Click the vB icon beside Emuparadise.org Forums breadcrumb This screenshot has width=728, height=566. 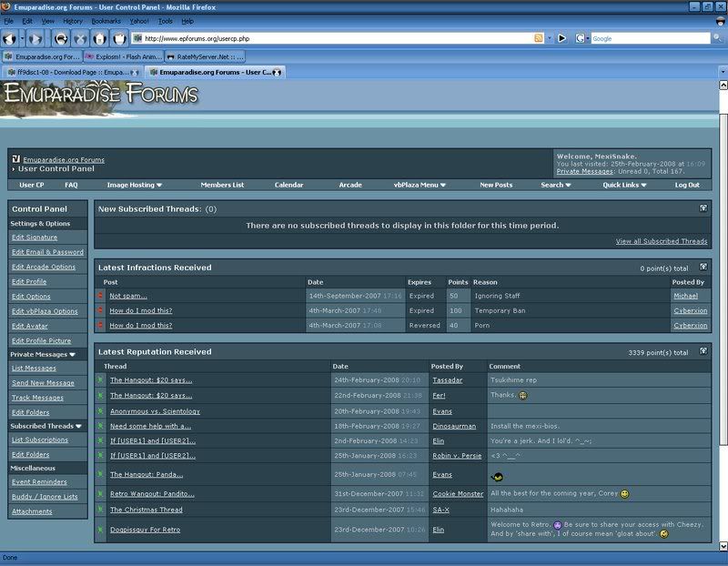coord(16,159)
